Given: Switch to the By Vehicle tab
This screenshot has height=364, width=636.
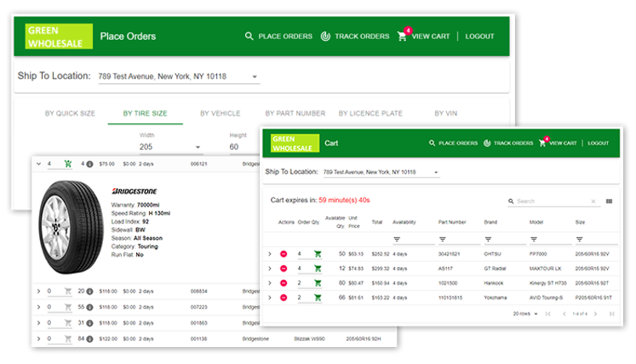Looking at the screenshot, I should 221,113.
